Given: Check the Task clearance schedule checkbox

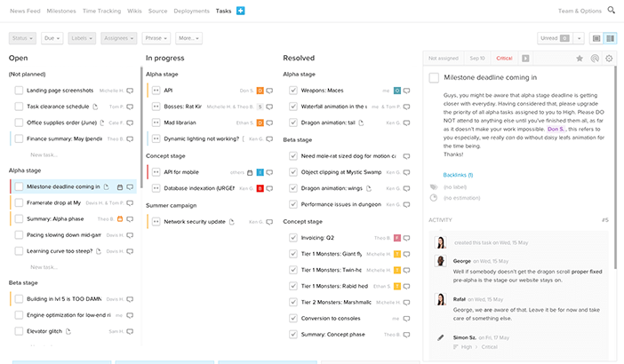Looking at the screenshot, I should pyautogui.click(x=19, y=107).
